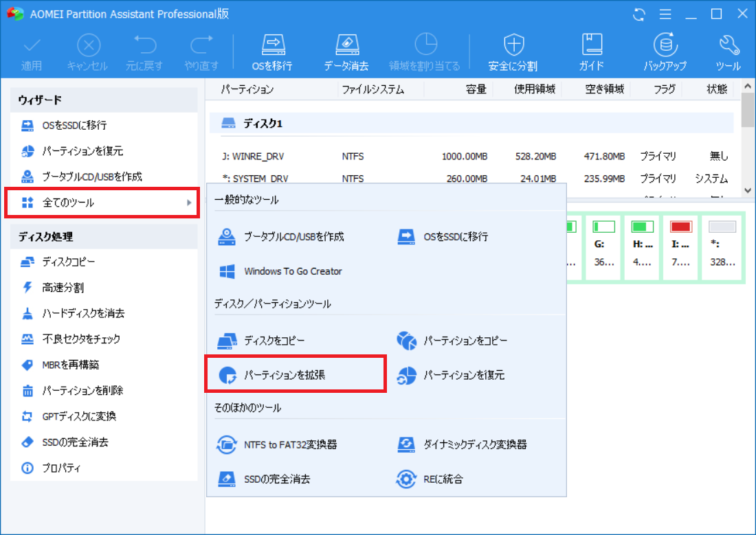756x535 pixels.
Task: Click the refresh icon in title bar
Action: (x=639, y=14)
